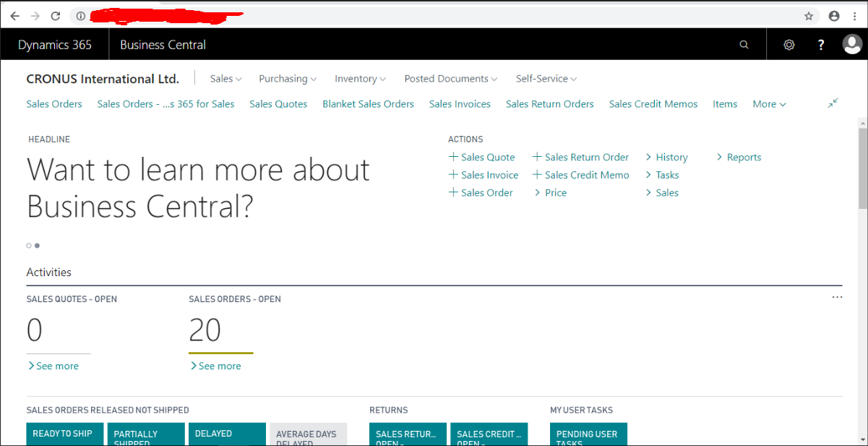Open the settings gear in Business Central

[x=789, y=45]
